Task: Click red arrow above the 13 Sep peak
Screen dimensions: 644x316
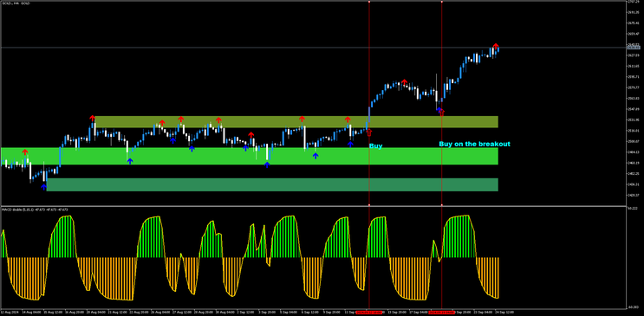Action: [x=404, y=82]
